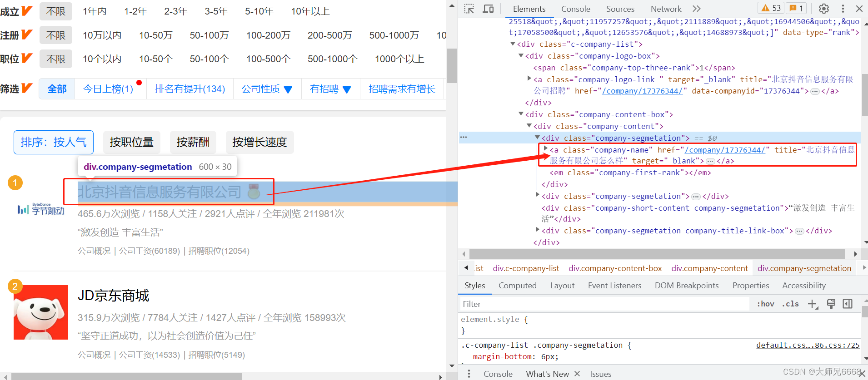Open JD京东商城 company link

click(114, 296)
